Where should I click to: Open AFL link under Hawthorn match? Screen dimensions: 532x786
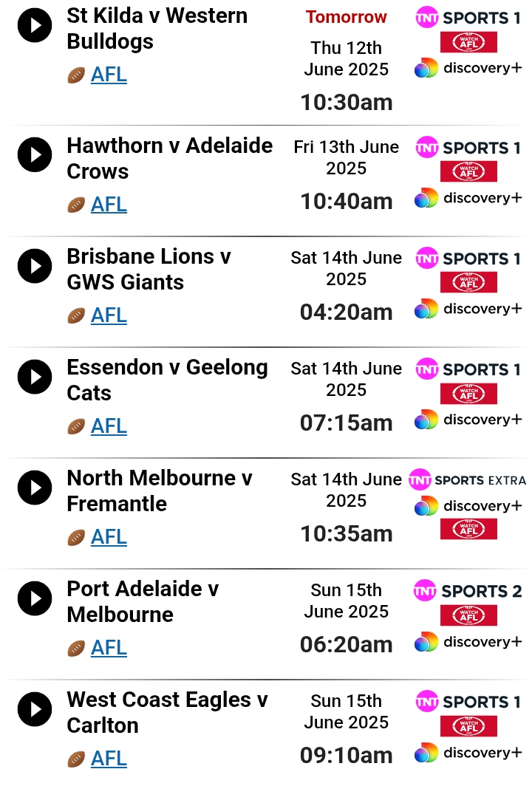[x=109, y=205]
